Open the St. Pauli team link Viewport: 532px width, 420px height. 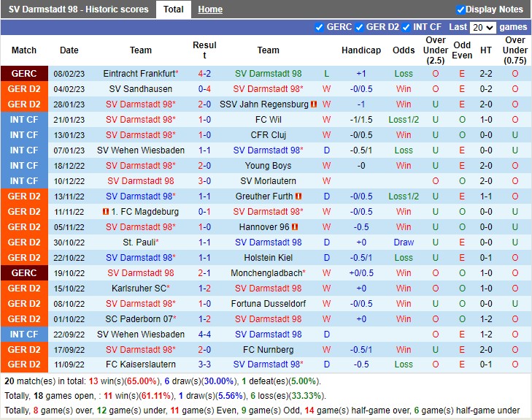139,243
